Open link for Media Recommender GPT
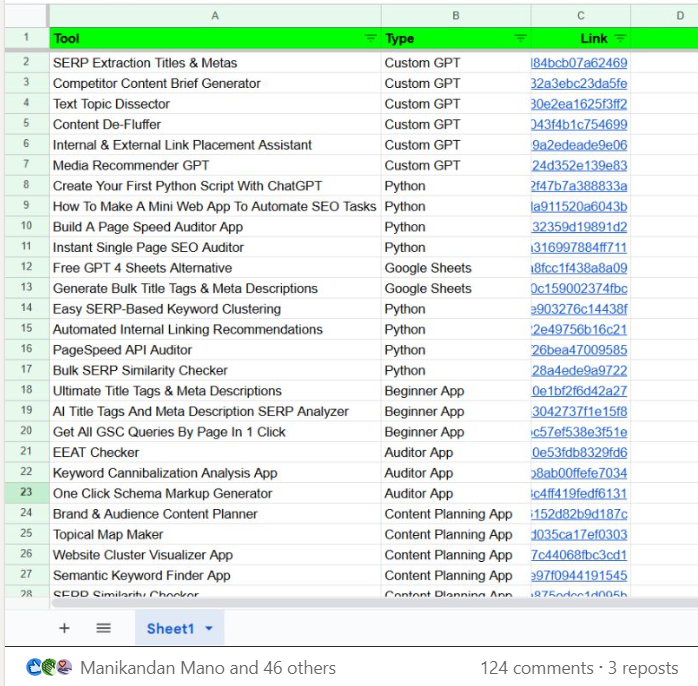Screen dimensions: 698x686 [579, 165]
